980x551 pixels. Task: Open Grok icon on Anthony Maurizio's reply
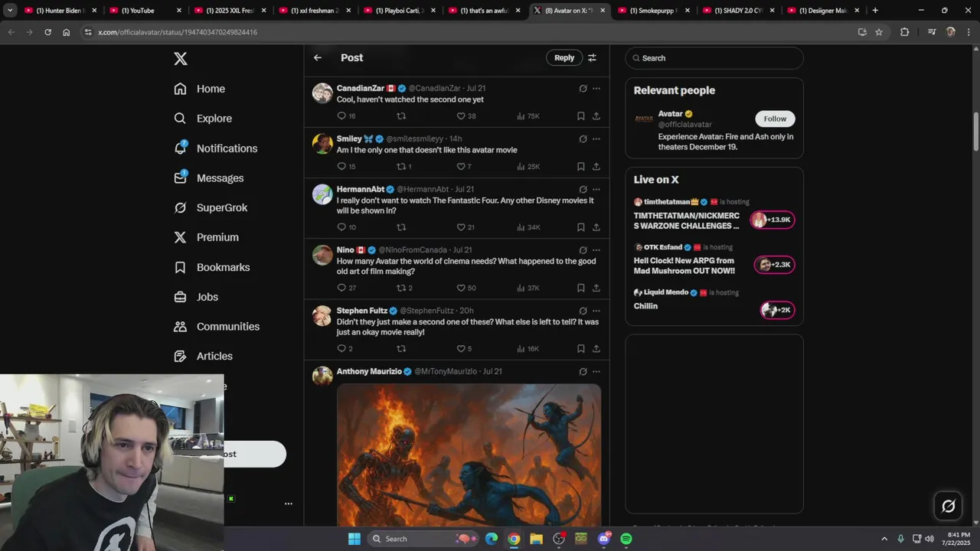click(x=583, y=372)
